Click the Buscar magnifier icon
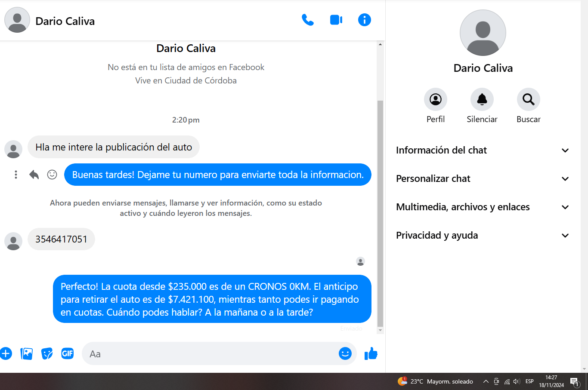 (x=528, y=100)
